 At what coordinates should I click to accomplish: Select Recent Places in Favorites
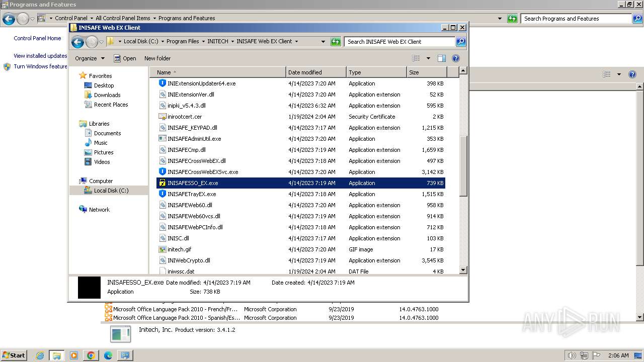coord(111,105)
